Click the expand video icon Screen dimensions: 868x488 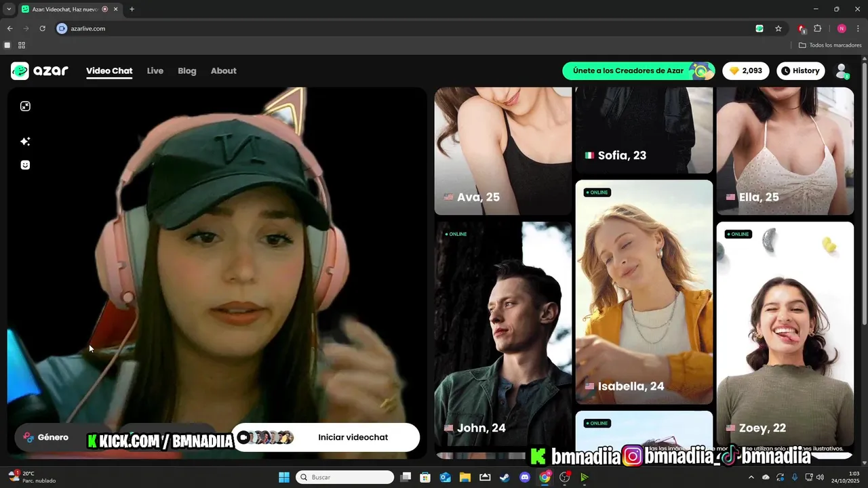pos(25,106)
